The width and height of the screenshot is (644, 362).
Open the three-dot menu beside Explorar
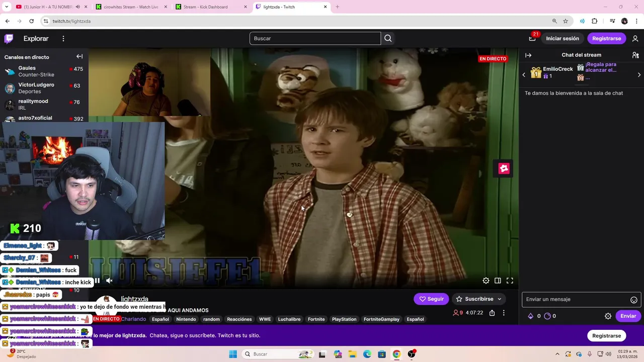click(63, 38)
